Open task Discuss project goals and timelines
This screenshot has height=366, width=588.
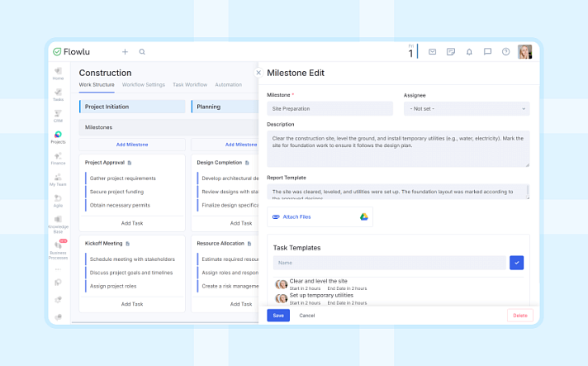click(130, 273)
